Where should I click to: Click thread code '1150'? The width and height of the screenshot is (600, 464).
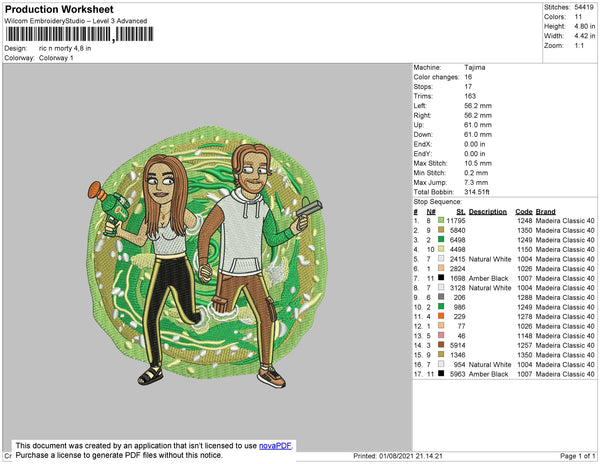tap(525, 249)
